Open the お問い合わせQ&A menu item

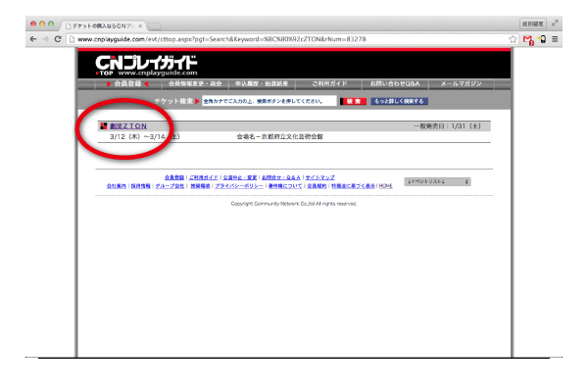click(395, 83)
